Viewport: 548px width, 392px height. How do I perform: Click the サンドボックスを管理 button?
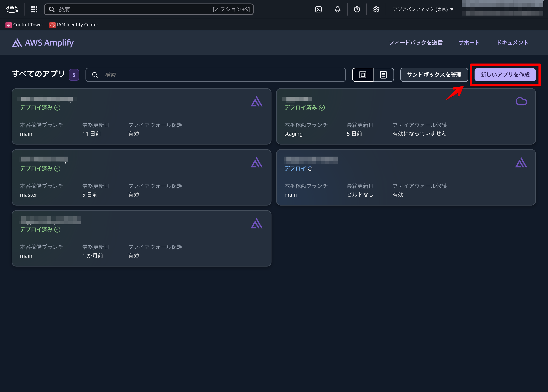[434, 75]
